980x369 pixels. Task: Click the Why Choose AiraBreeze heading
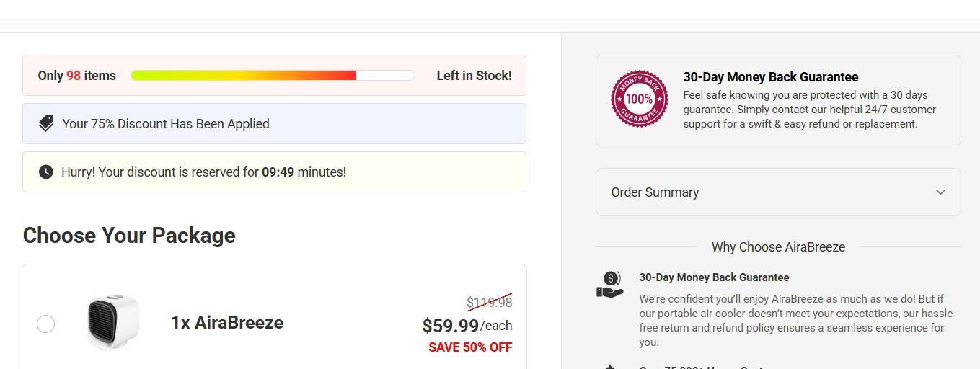[778, 247]
